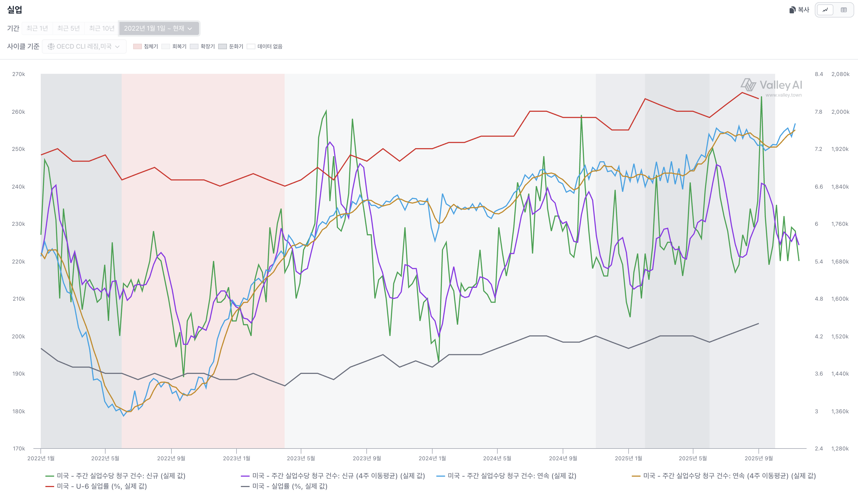The width and height of the screenshot is (858, 504).
Task: Click the 둔화기 legend swatch
Action: pyautogui.click(x=223, y=47)
